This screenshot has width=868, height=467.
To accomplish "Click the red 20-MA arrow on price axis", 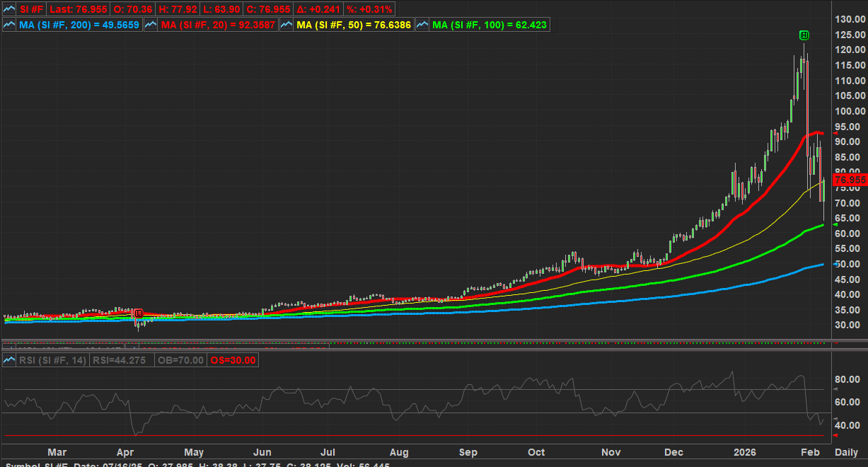I will [x=836, y=133].
